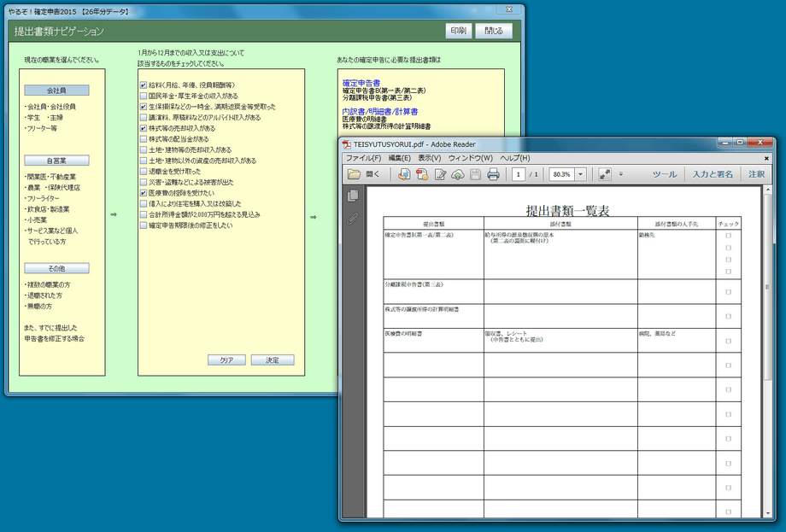Click ・退職された方 text in occupation list
The image size is (786, 532).
coord(43,295)
